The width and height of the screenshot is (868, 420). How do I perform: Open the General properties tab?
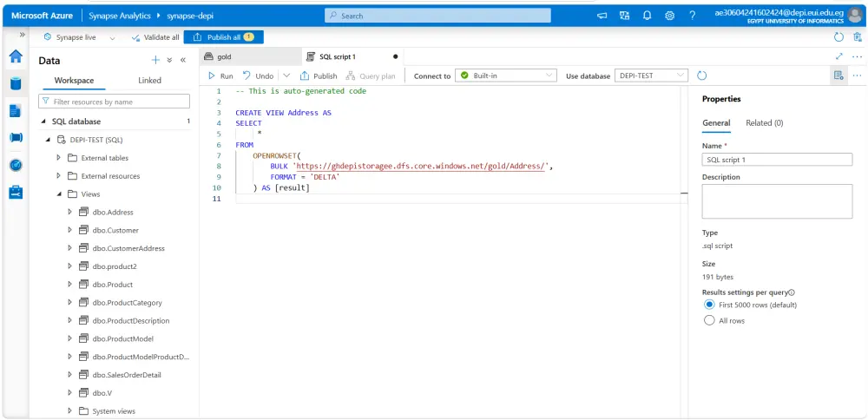(x=716, y=123)
